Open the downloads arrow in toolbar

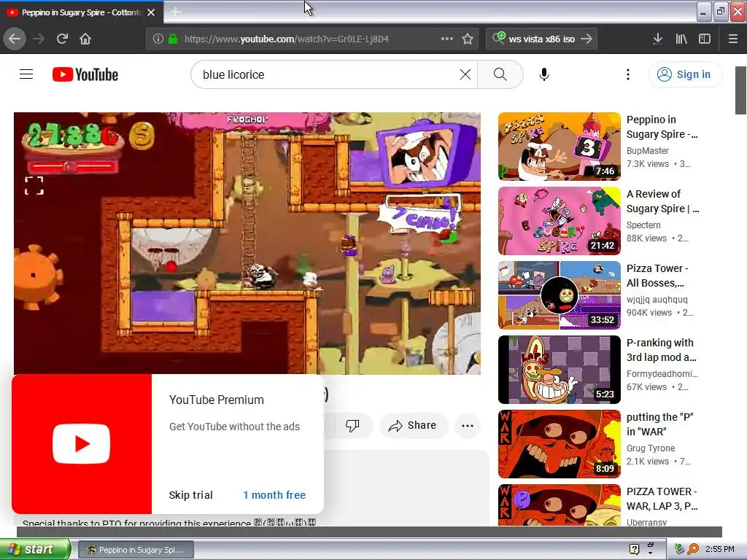(x=657, y=39)
